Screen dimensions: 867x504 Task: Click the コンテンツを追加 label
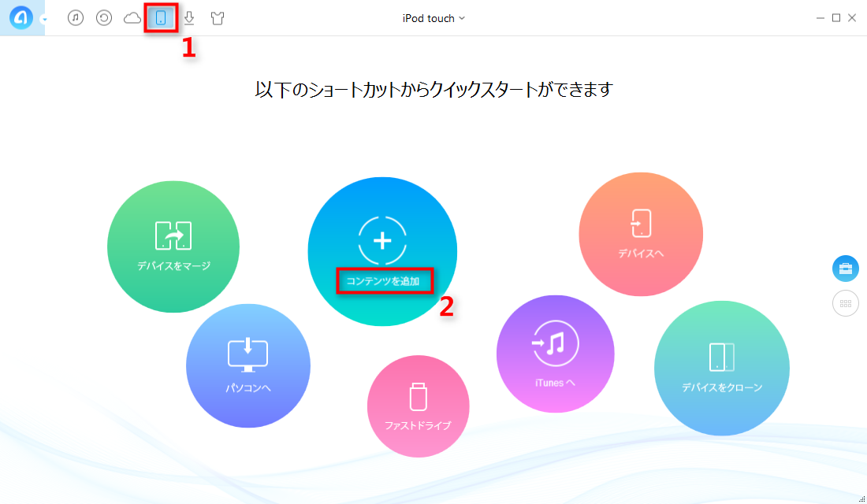[383, 281]
